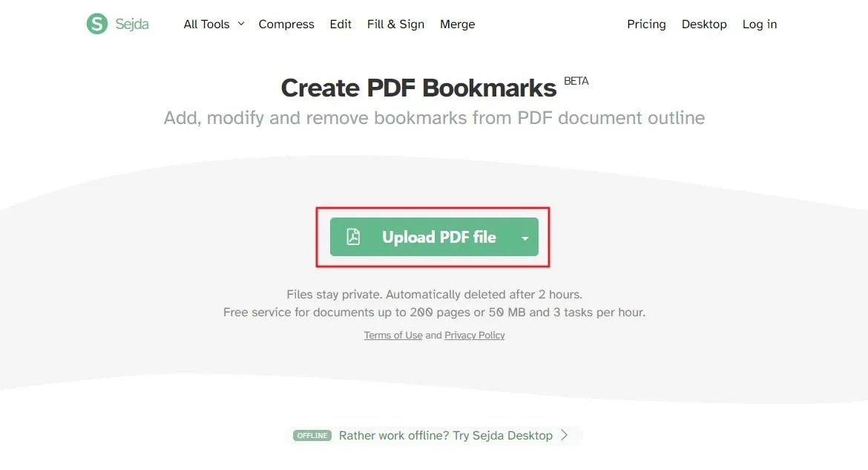Open the Pricing page

click(646, 24)
